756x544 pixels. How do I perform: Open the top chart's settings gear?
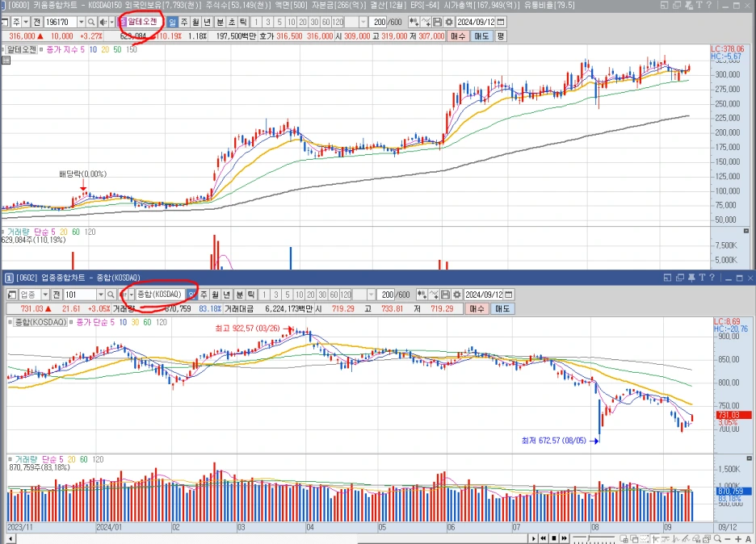click(x=449, y=22)
